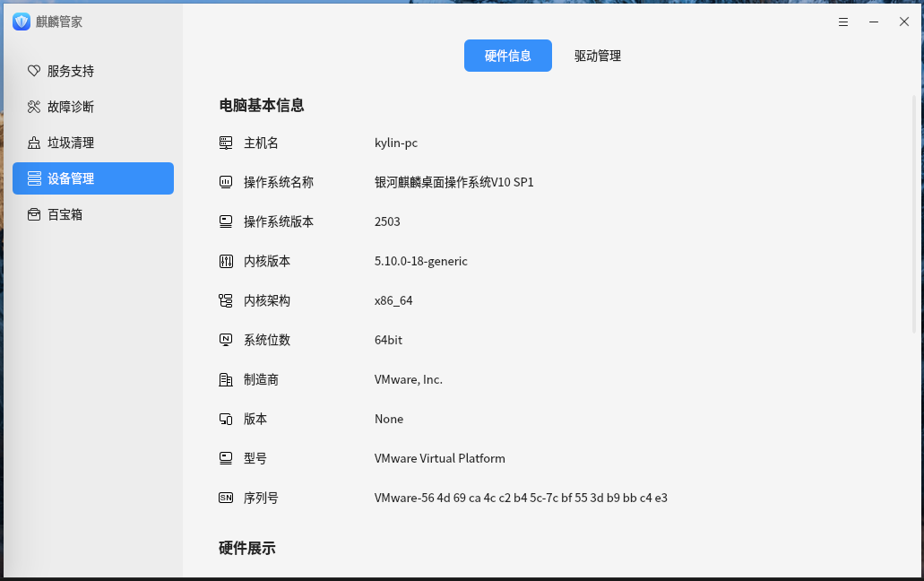Viewport: 924px width, 581px height.
Task: Click the vertical scrollbar on the right
Action: click(914, 215)
